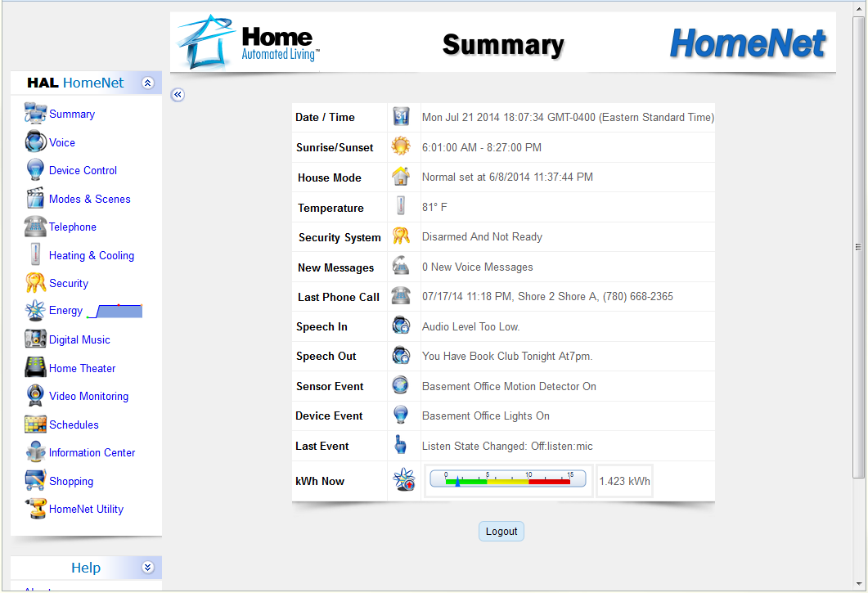Viewport: 868px width, 593px height.
Task: Click 'Basement Office Lights On' text
Action: (x=485, y=416)
